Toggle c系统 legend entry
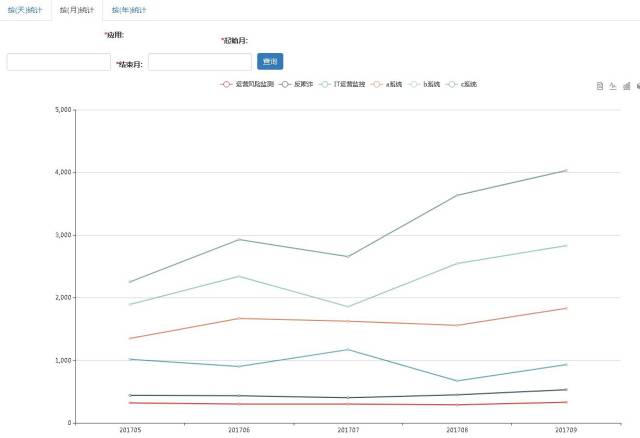The height and width of the screenshot is (438, 640). point(463,84)
